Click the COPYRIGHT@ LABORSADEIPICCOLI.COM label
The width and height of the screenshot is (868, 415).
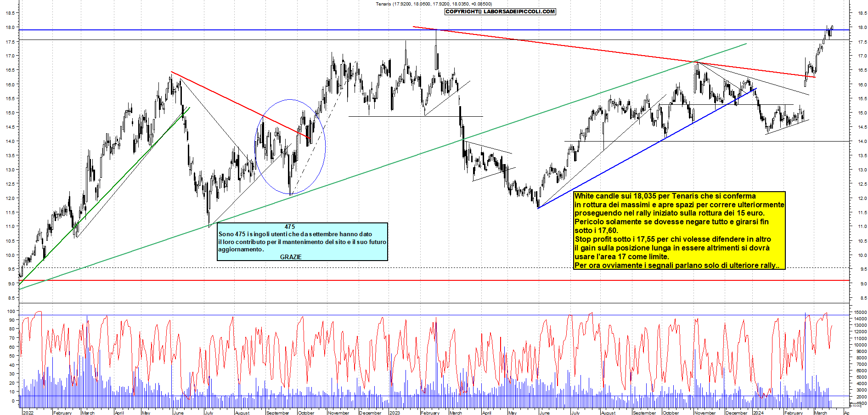500,11
